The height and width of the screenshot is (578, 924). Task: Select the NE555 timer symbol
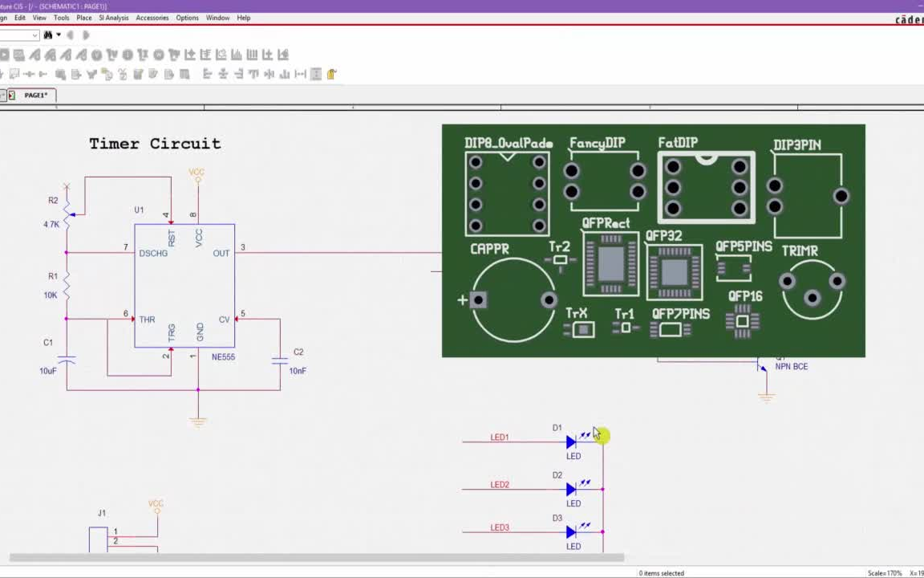[x=184, y=285]
